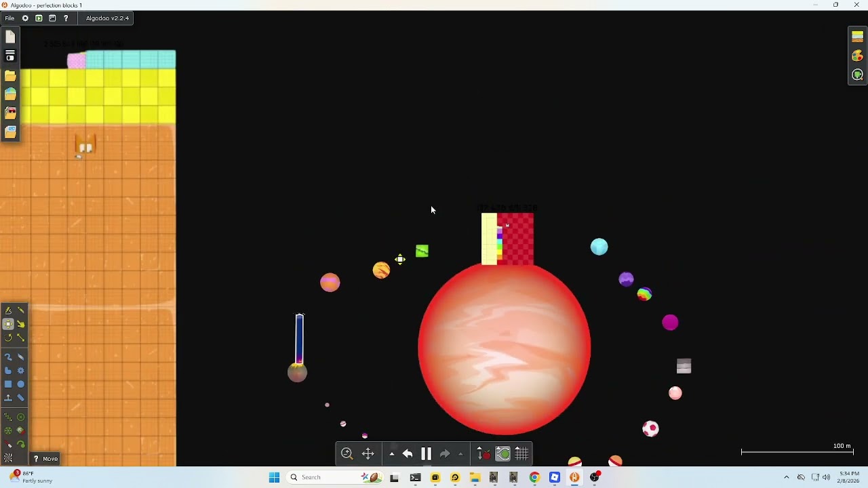Open the help question mark menu
This screenshot has width=868, height=488.
click(66, 18)
